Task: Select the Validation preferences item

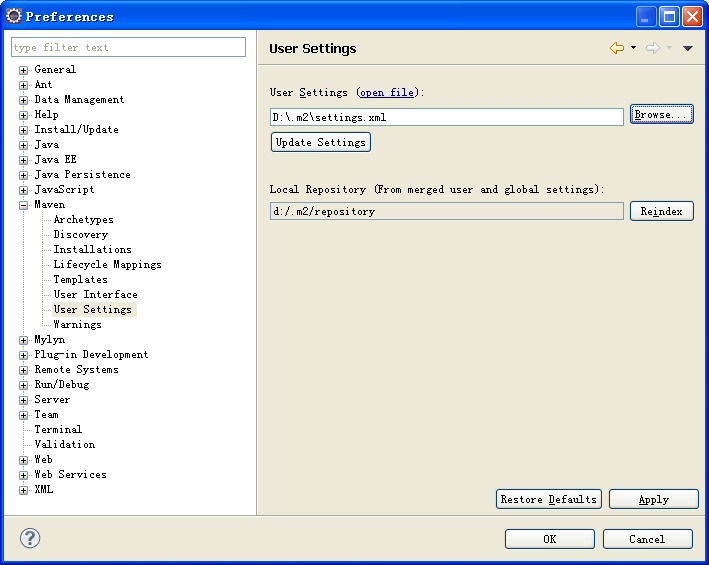Action: tap(65, 444)
